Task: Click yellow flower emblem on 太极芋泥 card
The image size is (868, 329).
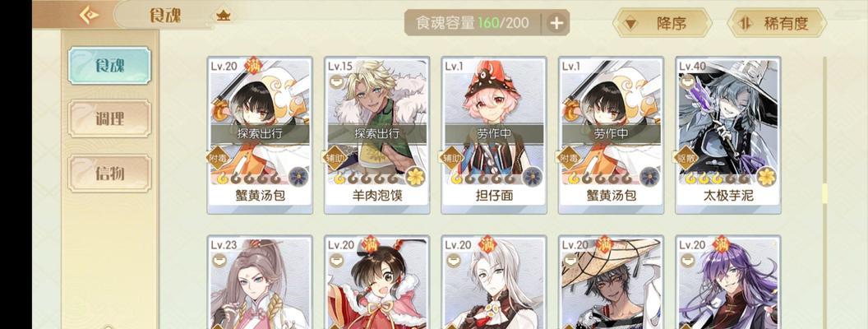Action: [x=767, y=177]
